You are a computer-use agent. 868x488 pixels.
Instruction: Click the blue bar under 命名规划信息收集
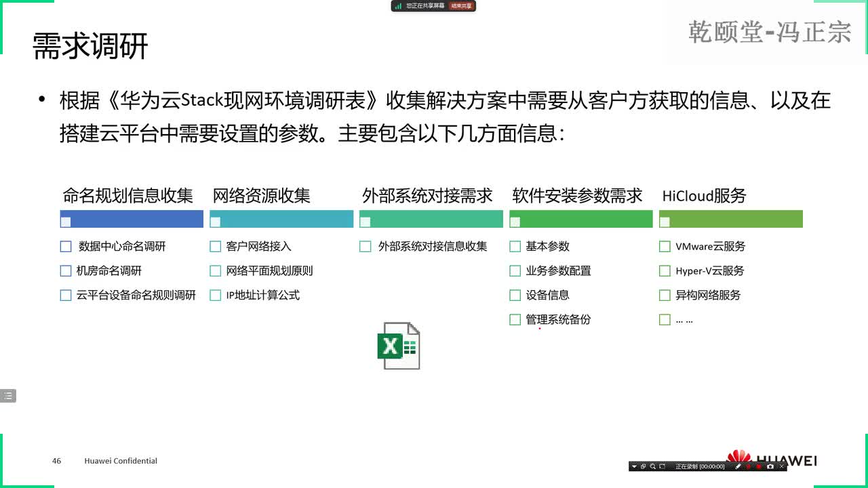click(132, 219)
